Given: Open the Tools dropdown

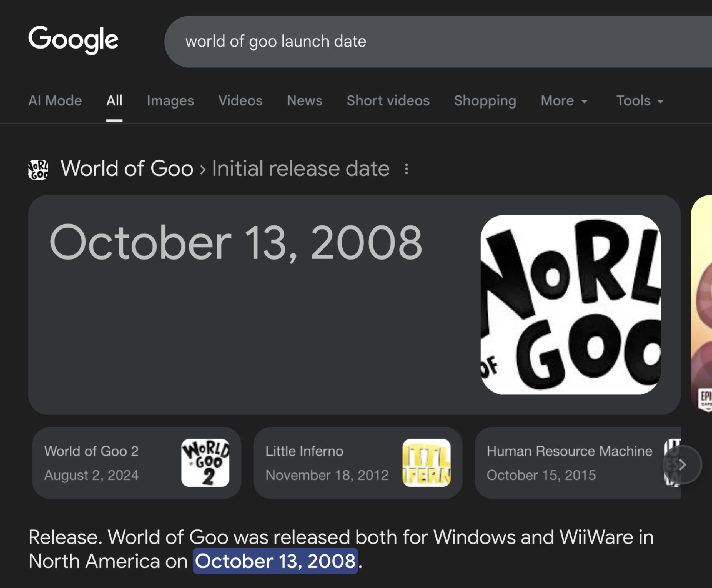Looking at the screenshot, I should 639,101.
